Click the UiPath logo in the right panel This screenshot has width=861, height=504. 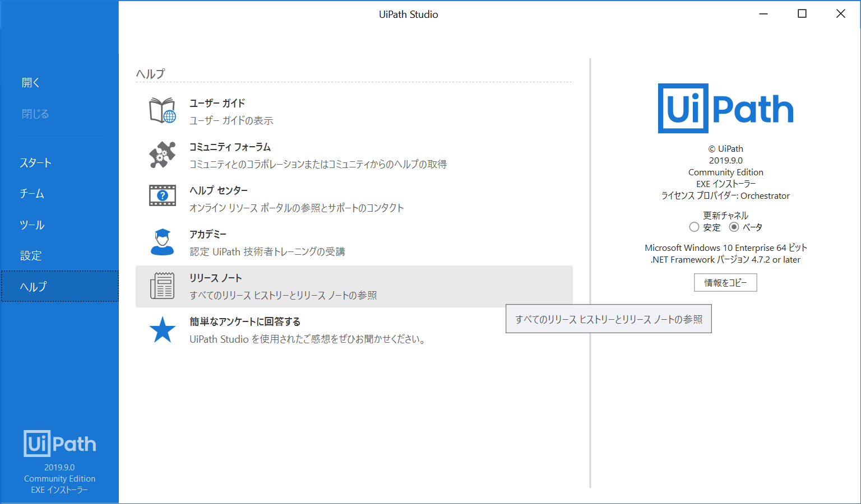tap(725, 108)
